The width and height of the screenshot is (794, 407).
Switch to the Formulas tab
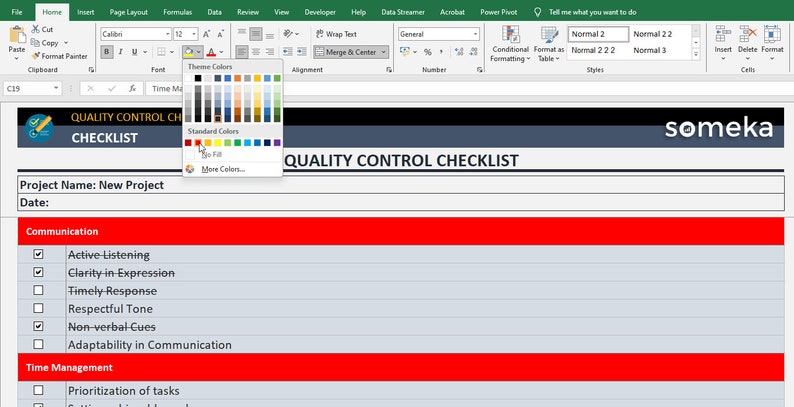tap(178, 12)
